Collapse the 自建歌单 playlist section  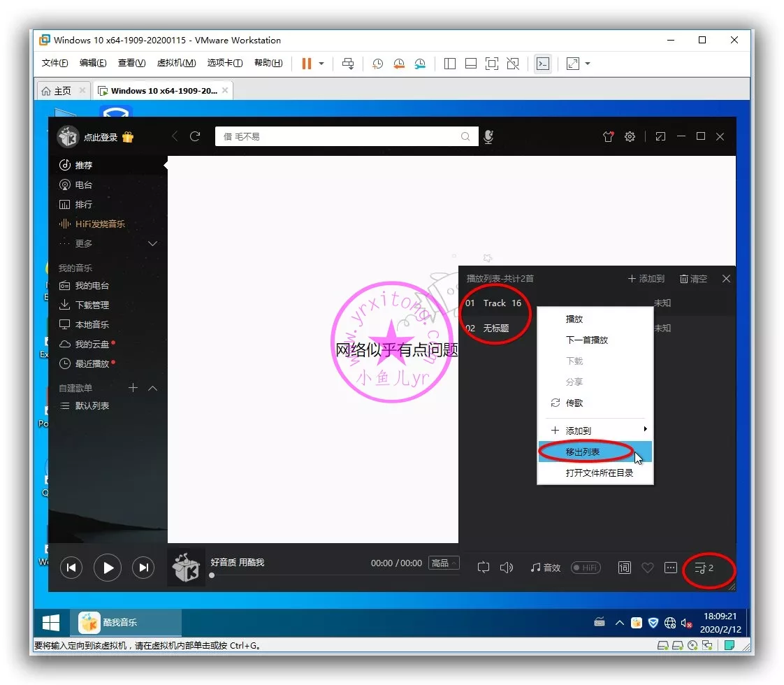[153, 388]
